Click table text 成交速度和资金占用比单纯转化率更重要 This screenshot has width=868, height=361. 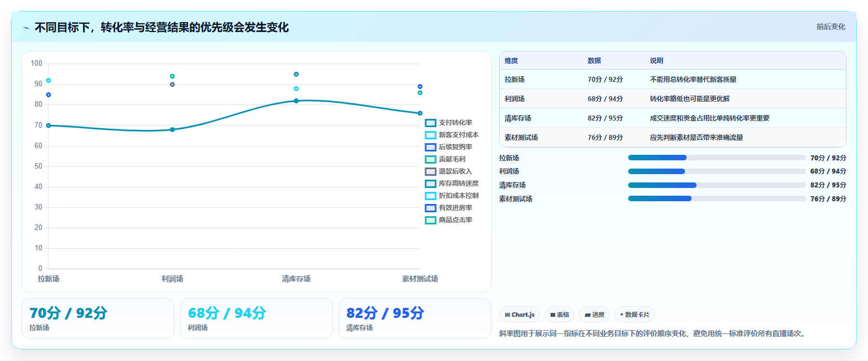pyautogui.click(x=710, y=118)
